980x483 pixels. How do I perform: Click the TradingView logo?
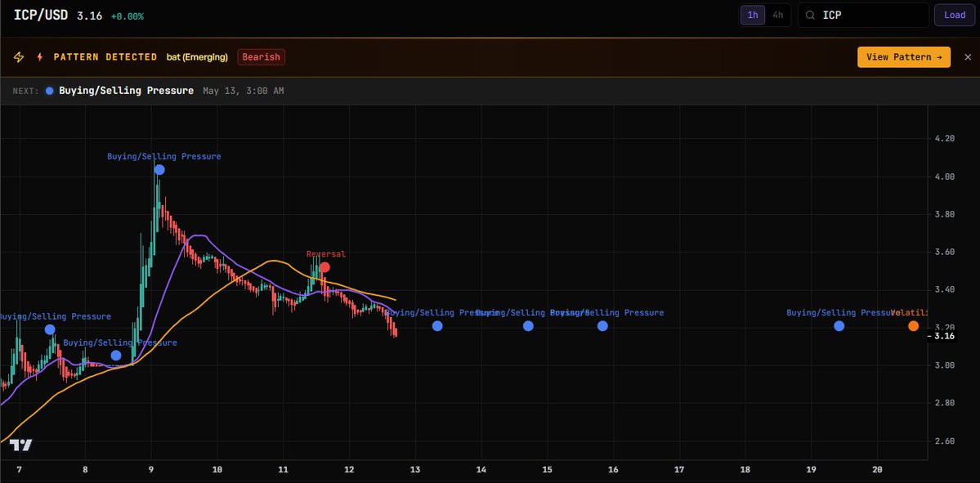click(x=20, y=445)
